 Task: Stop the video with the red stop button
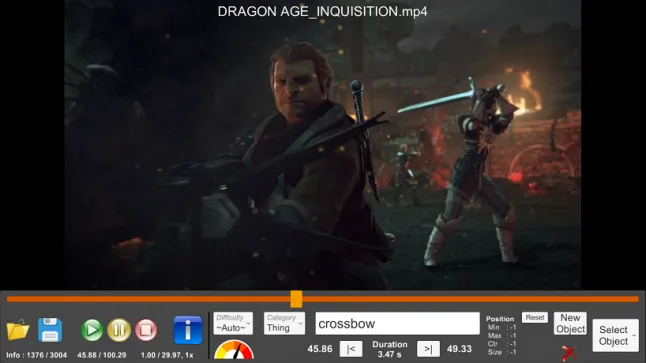[146, 330]
